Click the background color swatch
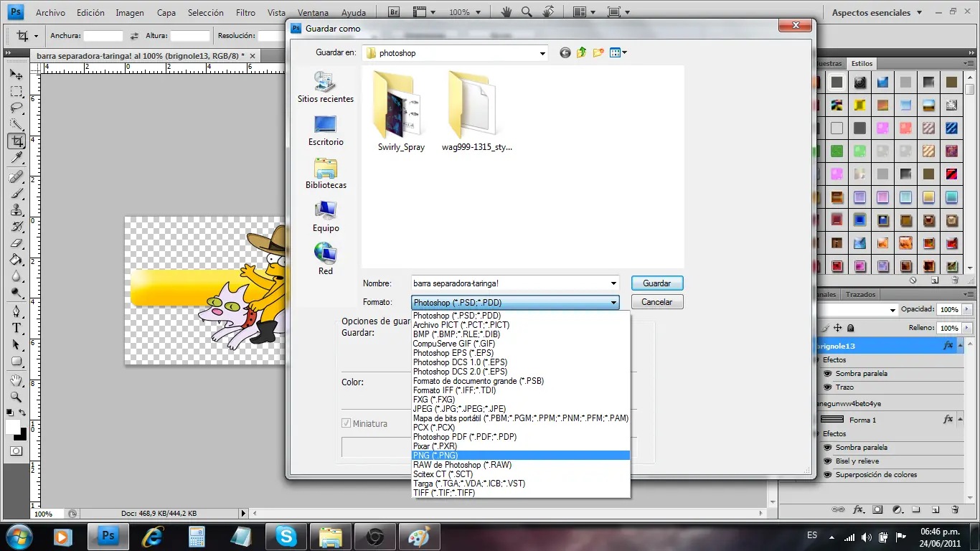The width and height of the screenshot is (980, 551). point(22,436)
